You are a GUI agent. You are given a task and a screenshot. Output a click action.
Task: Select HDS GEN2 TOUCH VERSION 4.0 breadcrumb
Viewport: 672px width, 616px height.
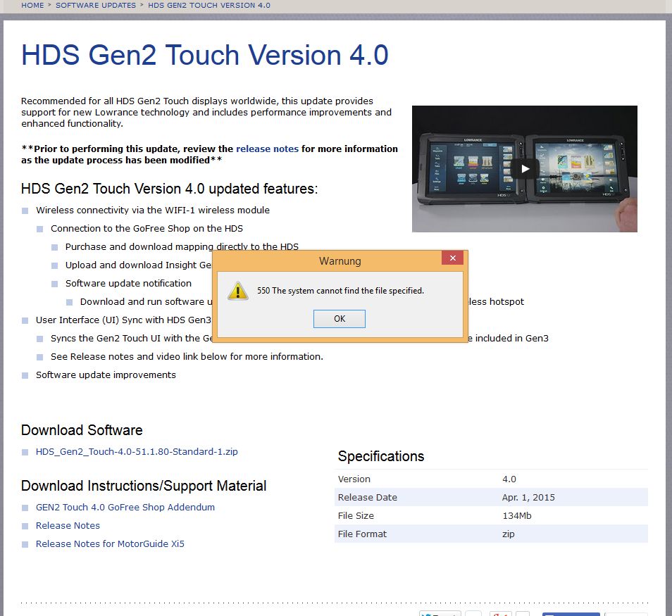209,5
